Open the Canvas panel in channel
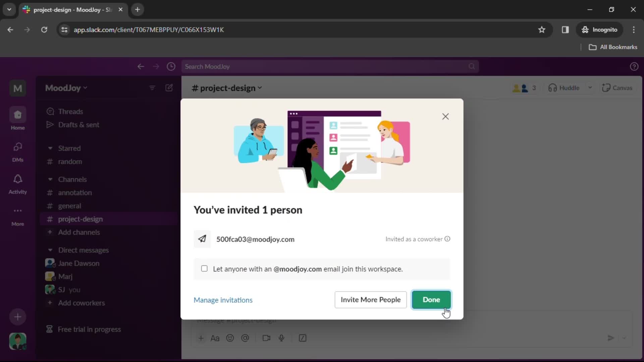Image resolution: width=644 pixels, height=362 pixels. pyautogui.click(x=617, y=87)
